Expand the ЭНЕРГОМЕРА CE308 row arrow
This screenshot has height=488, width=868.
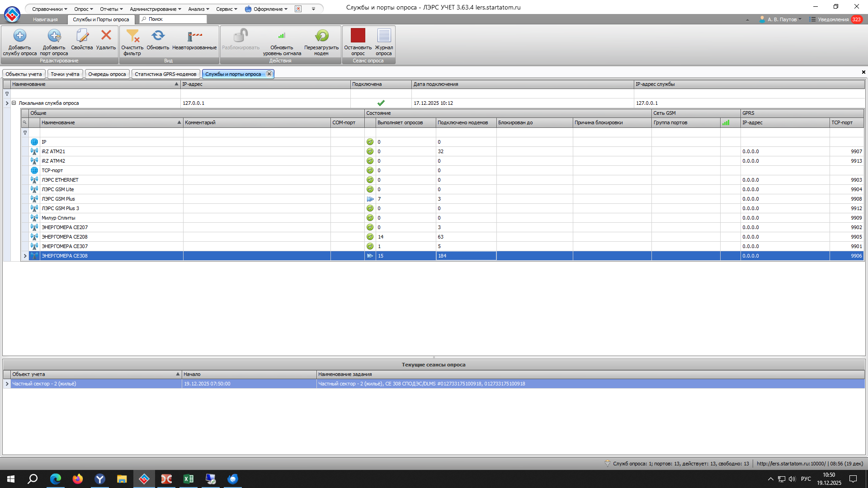[25, 256]
